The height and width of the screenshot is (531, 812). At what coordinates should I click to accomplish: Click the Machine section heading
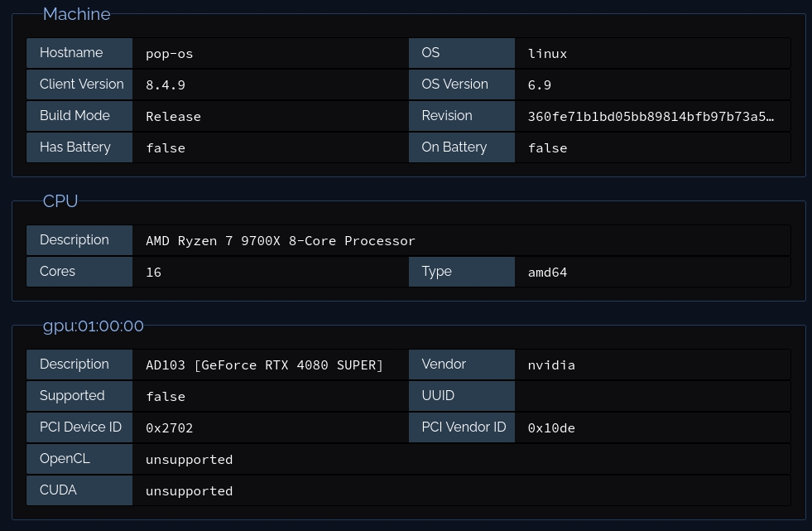click(x=76, y=15)
